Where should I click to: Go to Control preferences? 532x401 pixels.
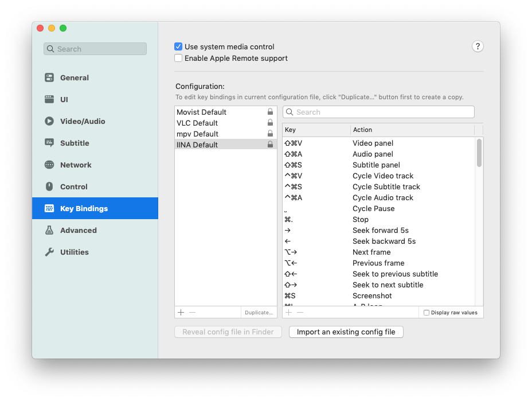click(x=73, y=186)
